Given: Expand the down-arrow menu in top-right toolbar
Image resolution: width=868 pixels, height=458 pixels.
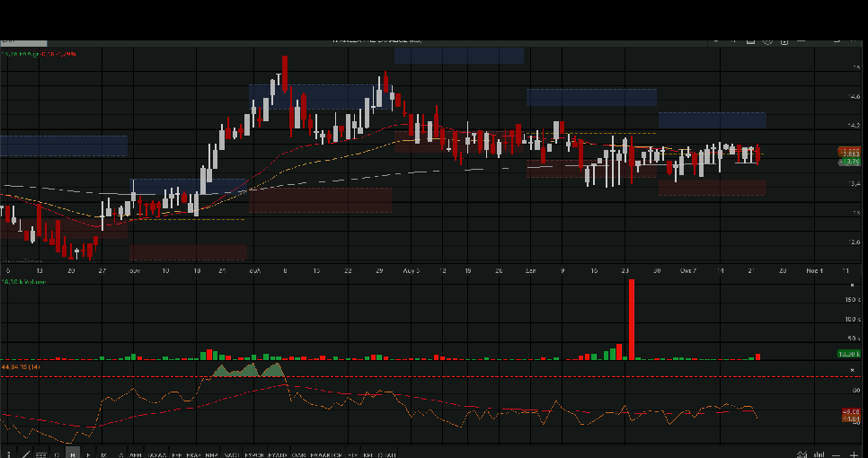Looking at the screenshot, I should (716, 40).
